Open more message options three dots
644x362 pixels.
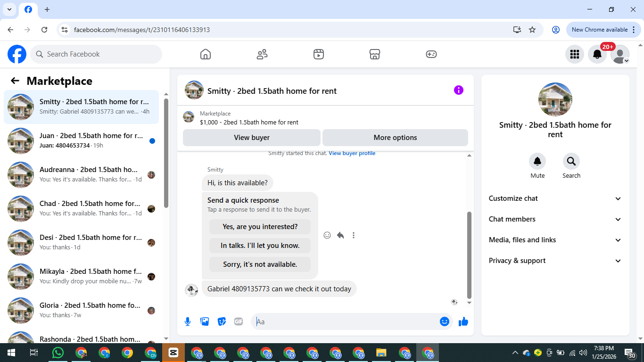coord(354,235)
